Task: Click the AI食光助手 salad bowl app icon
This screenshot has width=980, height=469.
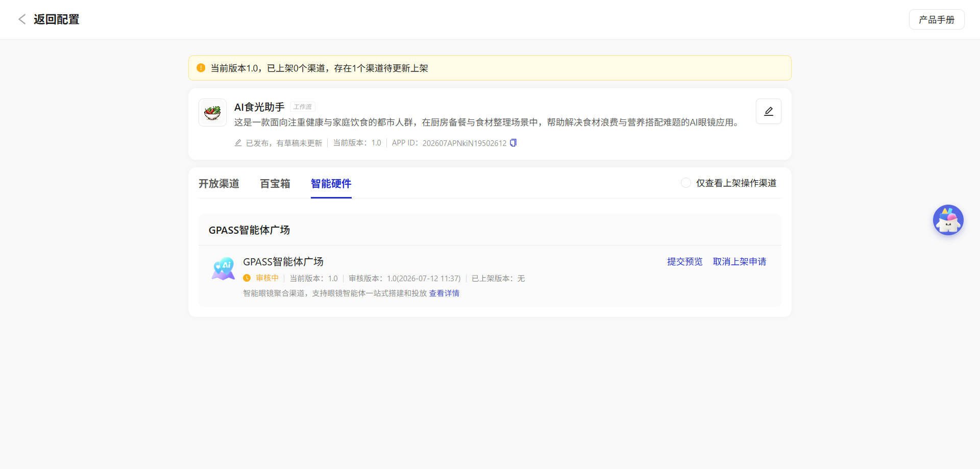Action: (212, 112)
